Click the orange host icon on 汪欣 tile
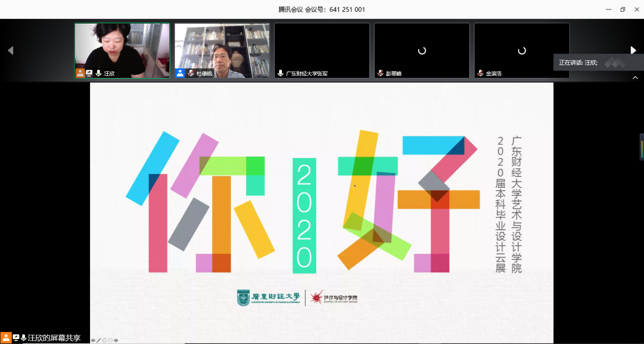 80,73
